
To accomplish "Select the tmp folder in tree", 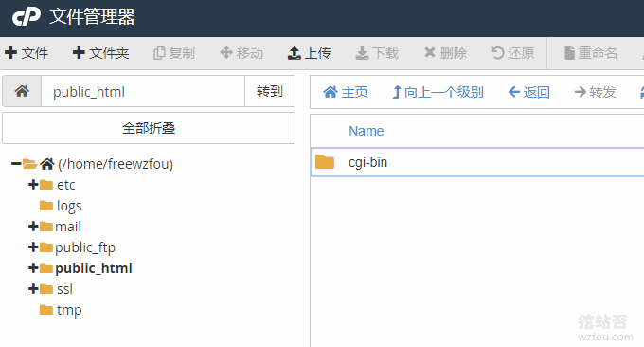I will [69, 310].
